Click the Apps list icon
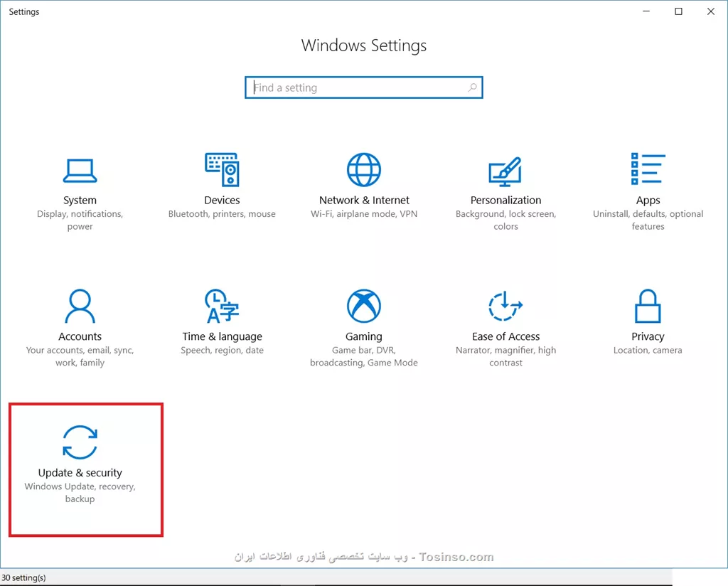 point(648,169)
